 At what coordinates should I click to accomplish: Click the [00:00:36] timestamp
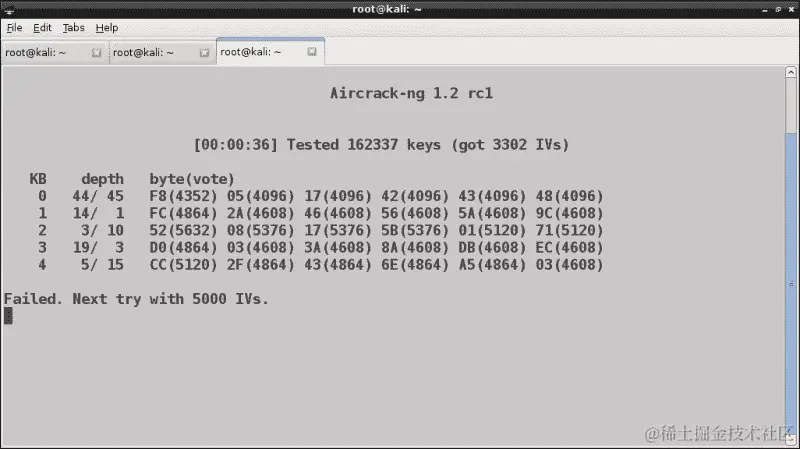click(x=235, y=145)
